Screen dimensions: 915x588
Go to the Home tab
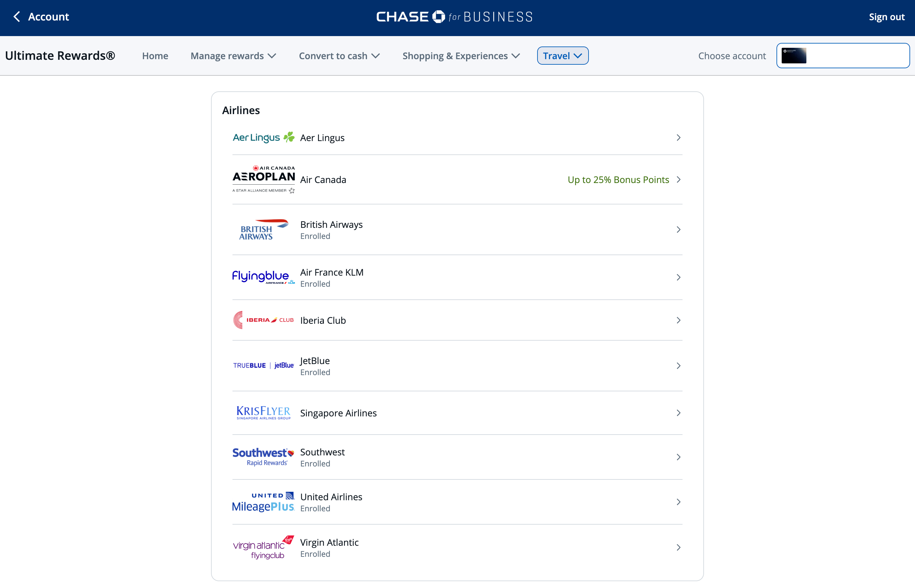(x=155, y=56)
